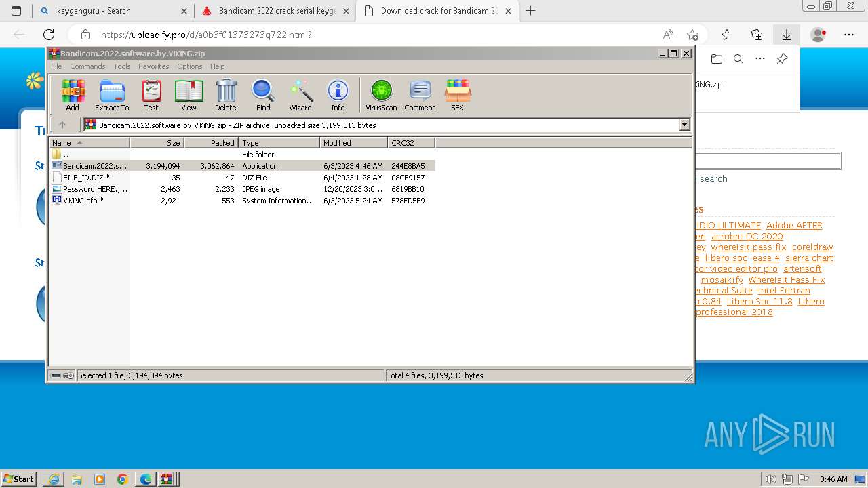
Task: Open 'acrobat DC 2020' link
Action: (x=747, y=237)
